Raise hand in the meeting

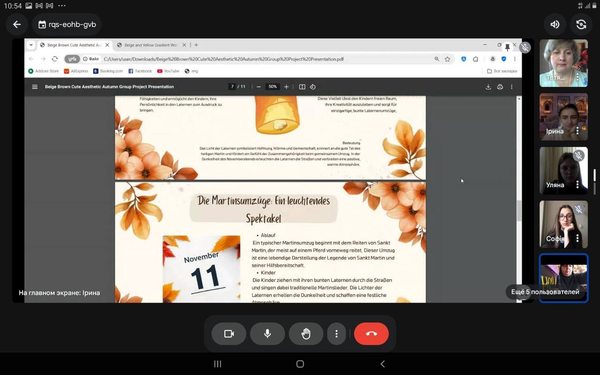click(306, 334)
